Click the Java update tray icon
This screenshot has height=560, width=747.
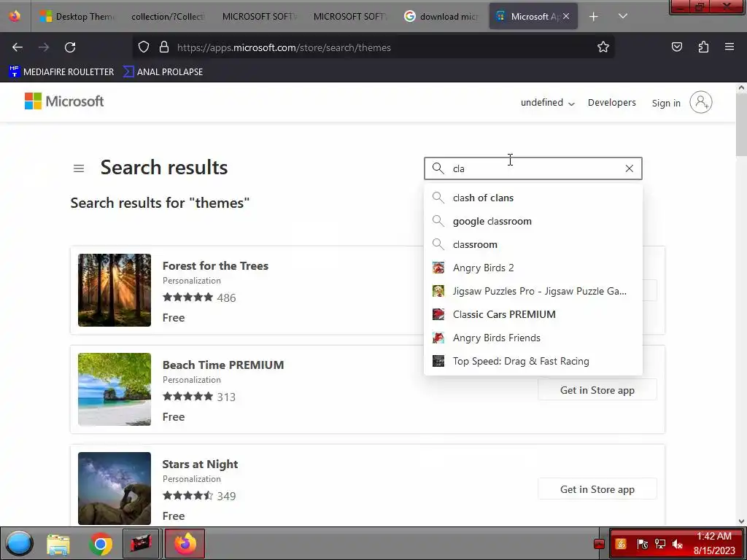621,544
